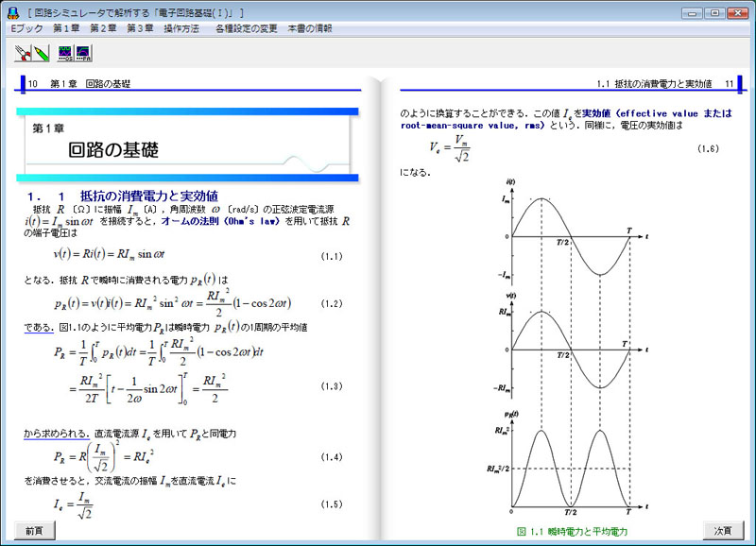The width and height of the screenshot is (756, 546).
Task: Close the e-book window
Action: tap(738, 13)
